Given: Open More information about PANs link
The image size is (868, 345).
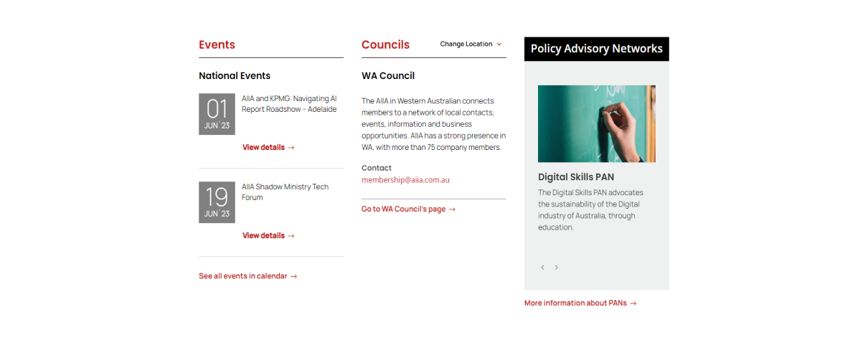Looking at the screenshot, I should [580, 303].
